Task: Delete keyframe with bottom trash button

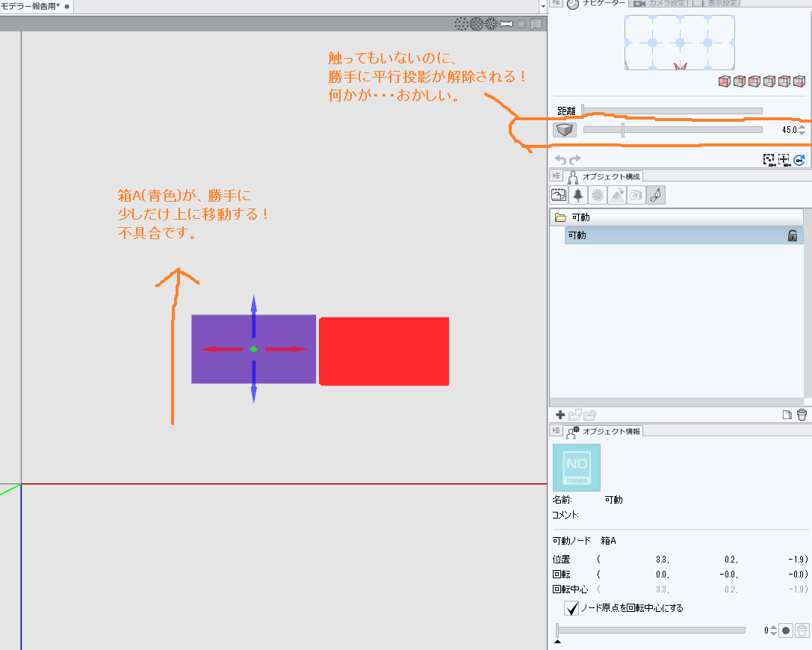Action: pyautogui.click(x=802, y=631)
